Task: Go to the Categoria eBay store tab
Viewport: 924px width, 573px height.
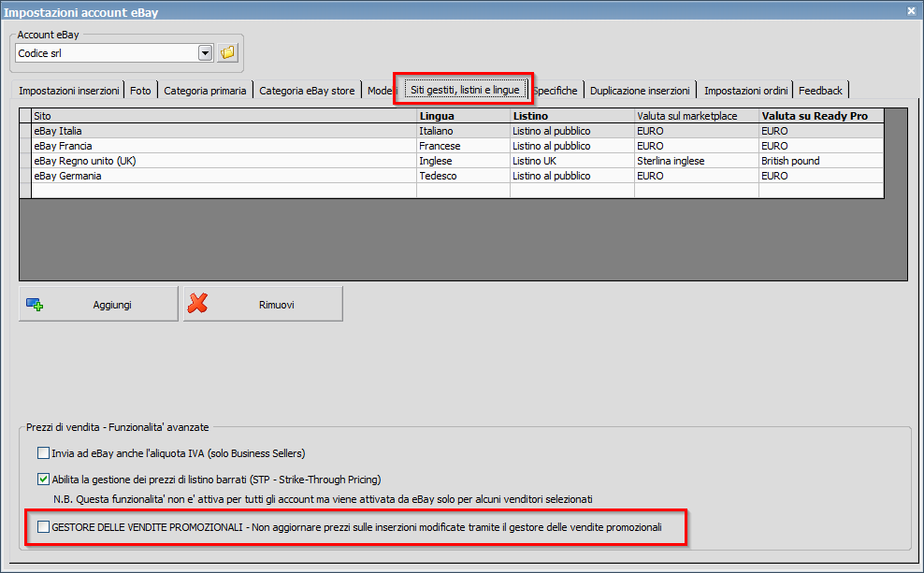Action: pyautogui.click(x=307, y=90)
